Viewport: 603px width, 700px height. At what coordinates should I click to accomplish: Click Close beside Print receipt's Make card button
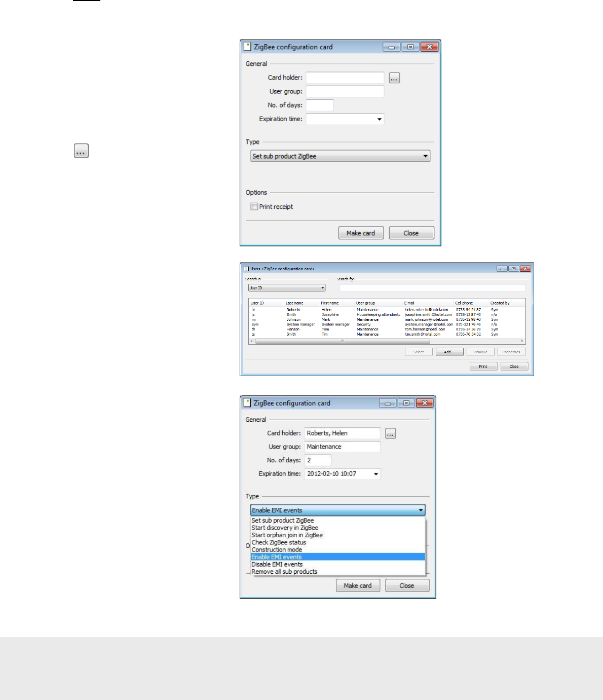click(x=411, y=233)
